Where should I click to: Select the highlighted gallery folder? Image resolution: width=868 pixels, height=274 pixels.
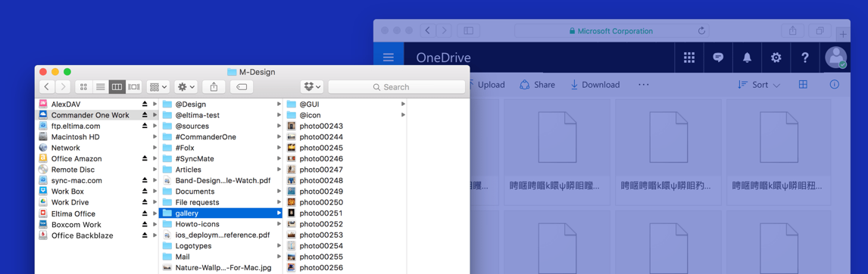(x=221, y=213)
